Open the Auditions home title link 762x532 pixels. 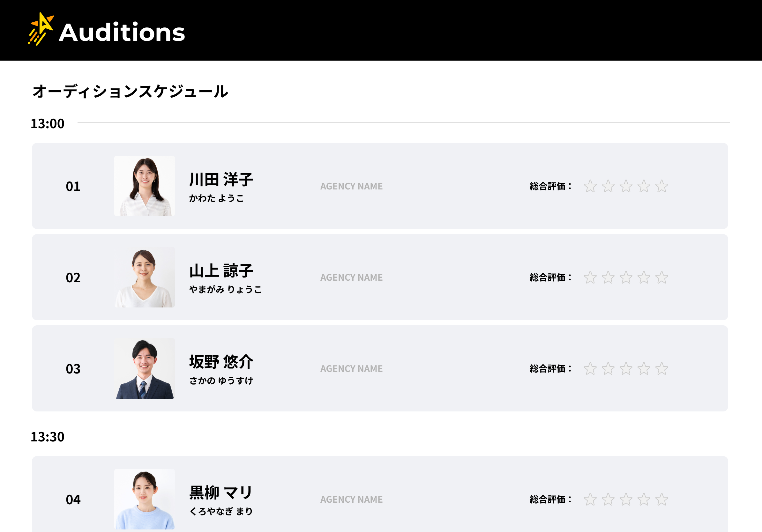[x=122, y=33]
